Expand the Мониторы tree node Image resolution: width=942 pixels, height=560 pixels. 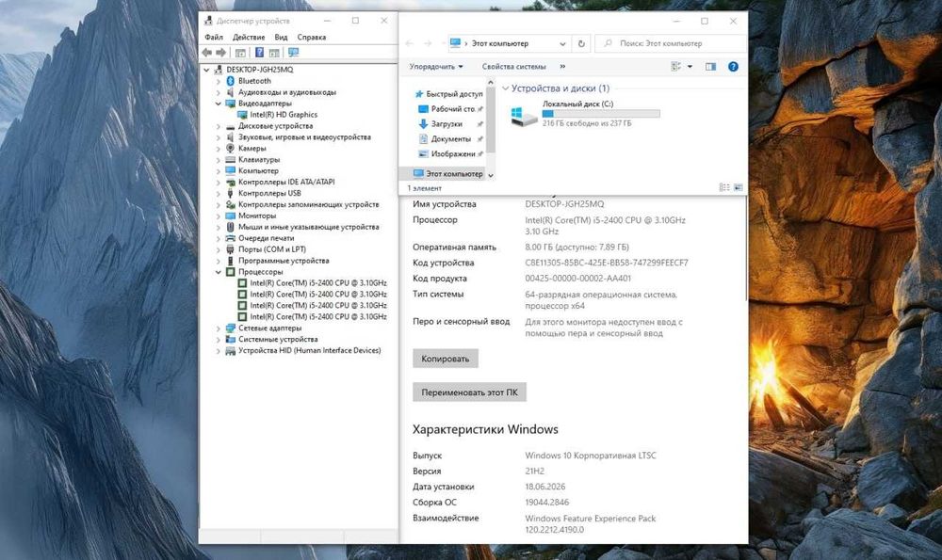pos(219,216)
